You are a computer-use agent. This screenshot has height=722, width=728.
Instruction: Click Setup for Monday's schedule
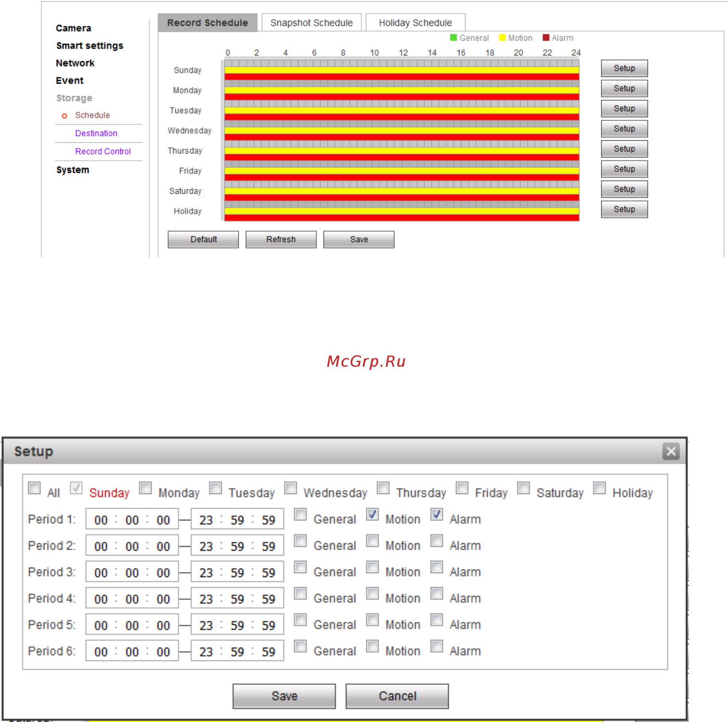click(x=624, y=89)
